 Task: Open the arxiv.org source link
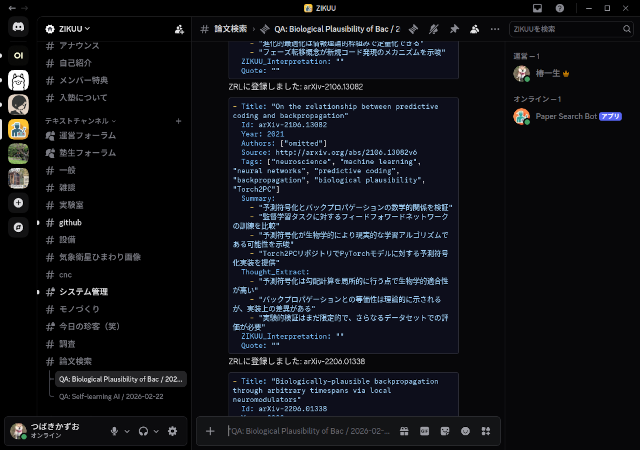[329, 150]
